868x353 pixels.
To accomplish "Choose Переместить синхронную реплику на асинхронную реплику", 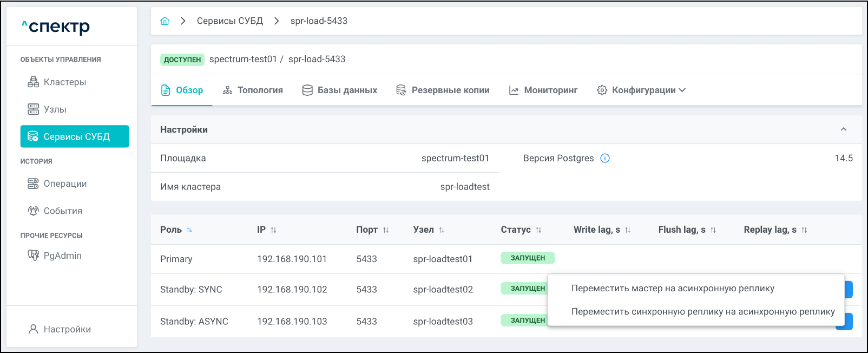I will [x=702, y=312].
